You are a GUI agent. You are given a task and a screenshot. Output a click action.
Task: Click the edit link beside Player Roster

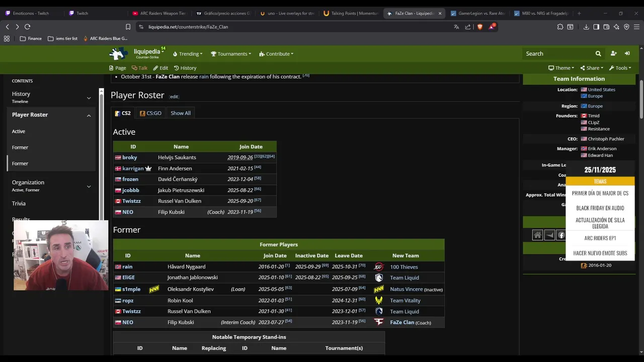click(x=174, y=97)
